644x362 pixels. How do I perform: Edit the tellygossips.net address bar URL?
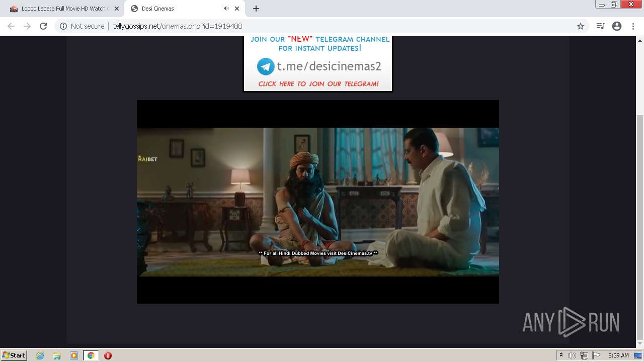click(177, 26)
